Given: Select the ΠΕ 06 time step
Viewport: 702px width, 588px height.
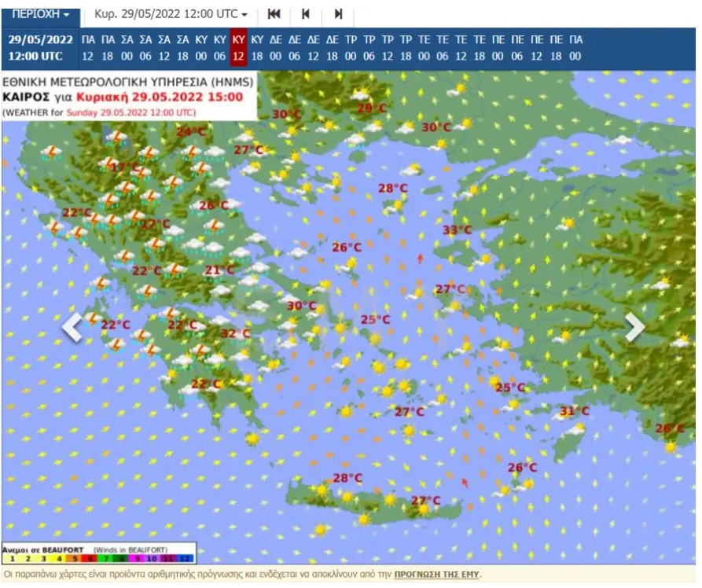Looking at the screenshot, I should [x=517, y=48].
